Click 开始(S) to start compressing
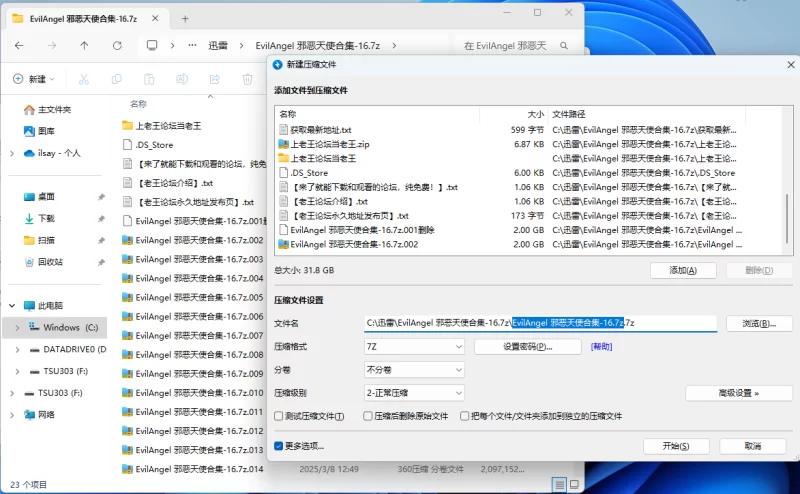 coord(676,447)
